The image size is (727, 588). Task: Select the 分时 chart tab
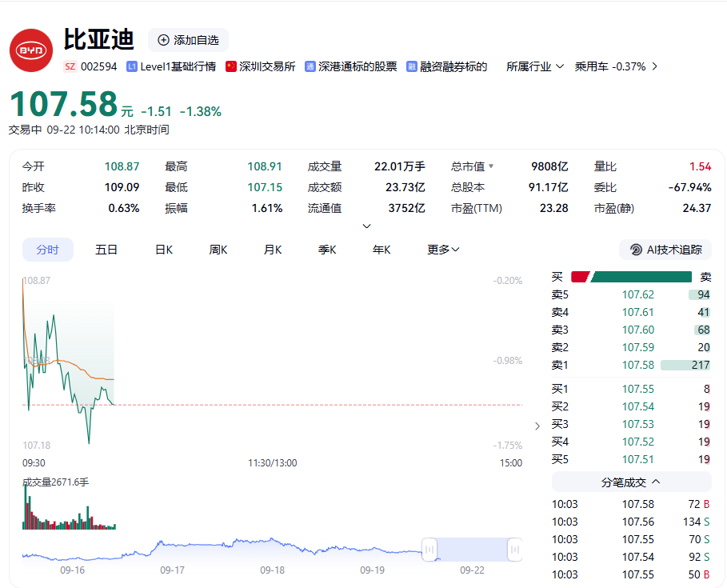point(48,250)
